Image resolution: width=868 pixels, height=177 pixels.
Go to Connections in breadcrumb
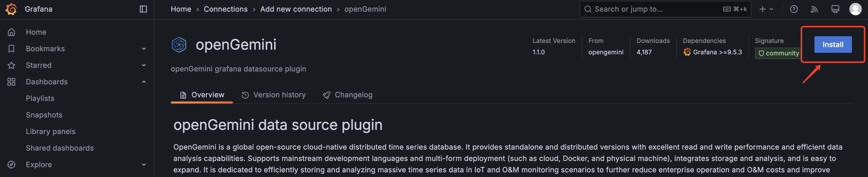(225, 9)
